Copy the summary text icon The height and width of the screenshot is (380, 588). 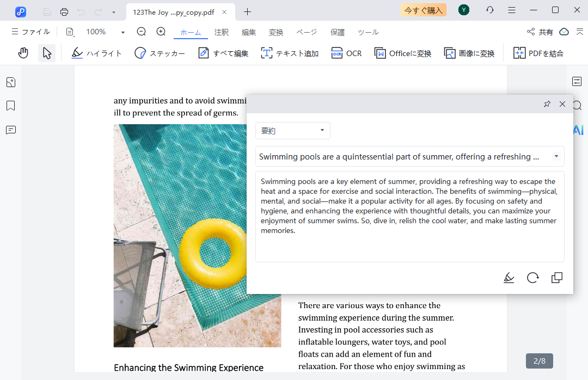[x=556, y=278]
